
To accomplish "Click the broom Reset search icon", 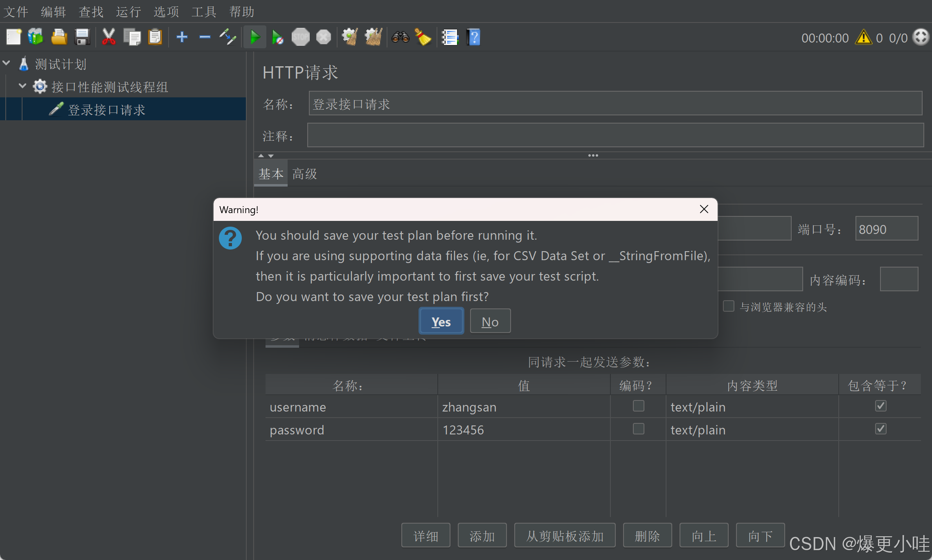I will tap(423, 37).
